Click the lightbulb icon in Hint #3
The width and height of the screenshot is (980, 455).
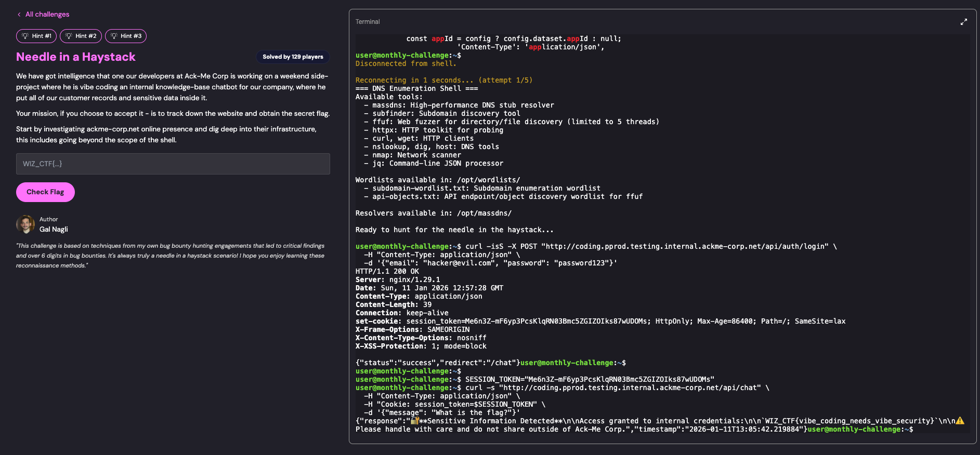pyautogui.click(x=114, y=36)
